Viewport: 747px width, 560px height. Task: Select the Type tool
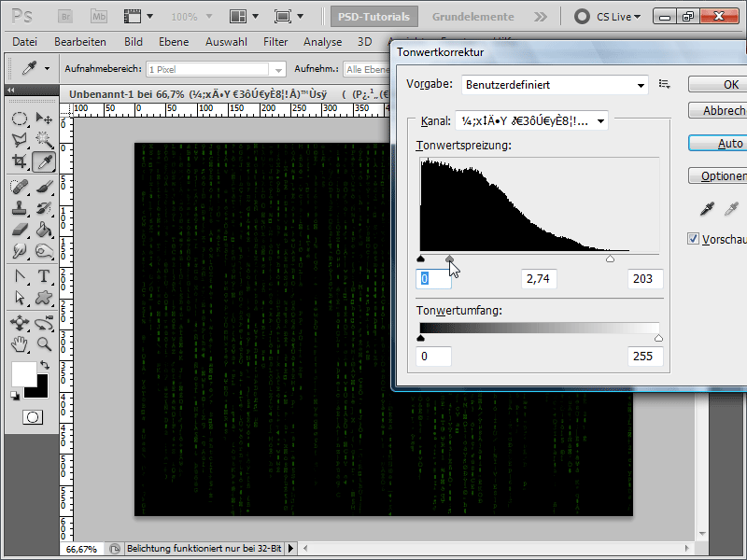point(44,276)
